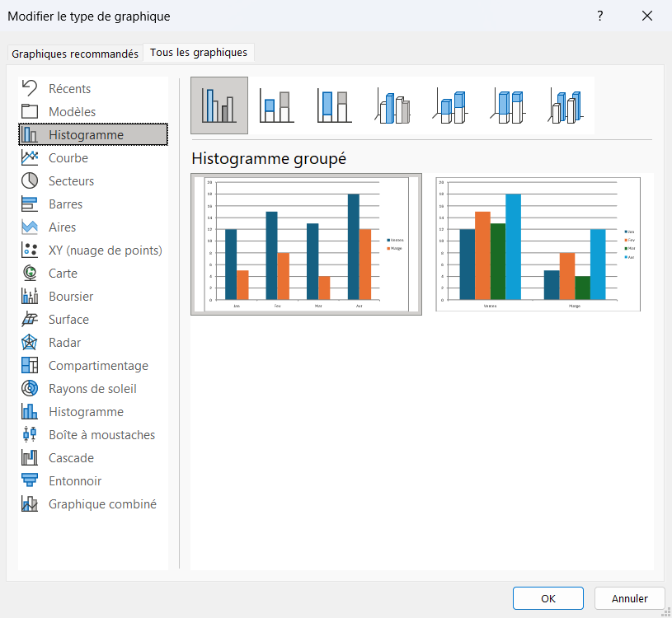
Task: Click the Compartimentage treemap icon
Action: pos(30,365)
